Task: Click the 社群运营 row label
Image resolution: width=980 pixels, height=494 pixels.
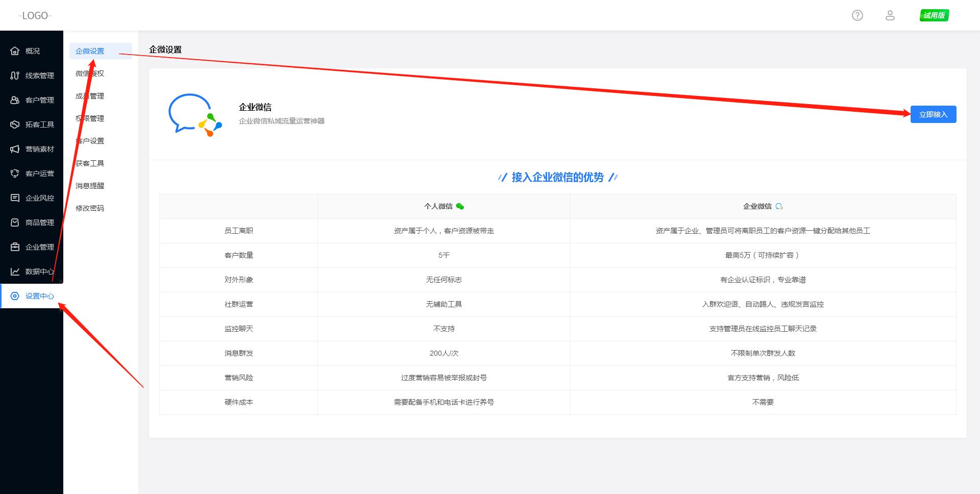Action: pos(239,304)
